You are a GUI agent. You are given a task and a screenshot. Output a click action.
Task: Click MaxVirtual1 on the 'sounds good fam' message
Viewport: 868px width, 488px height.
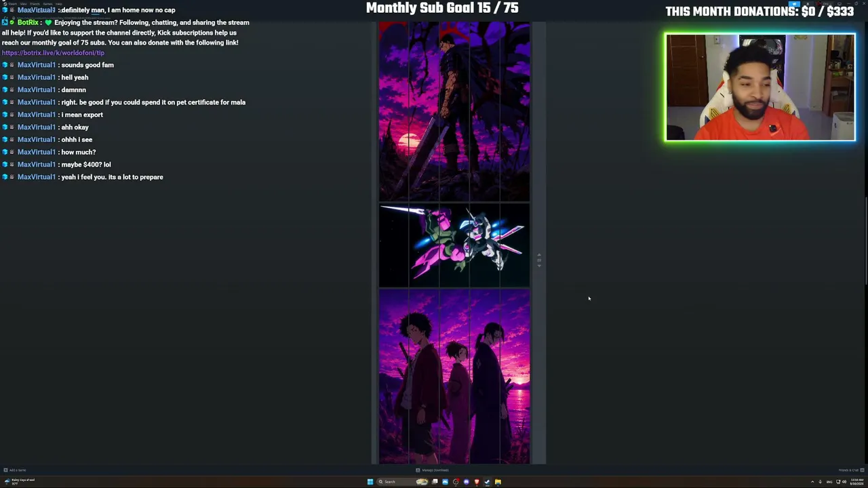point(36,65)
